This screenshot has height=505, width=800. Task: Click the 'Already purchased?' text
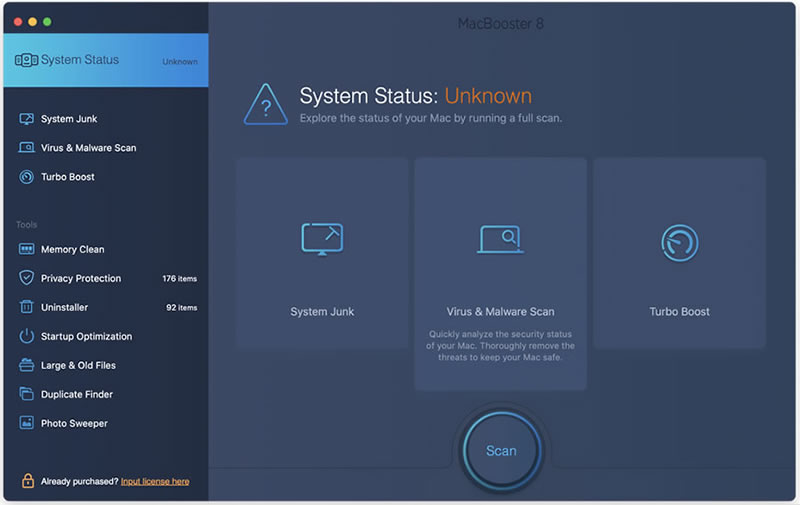tap(80, 482)
